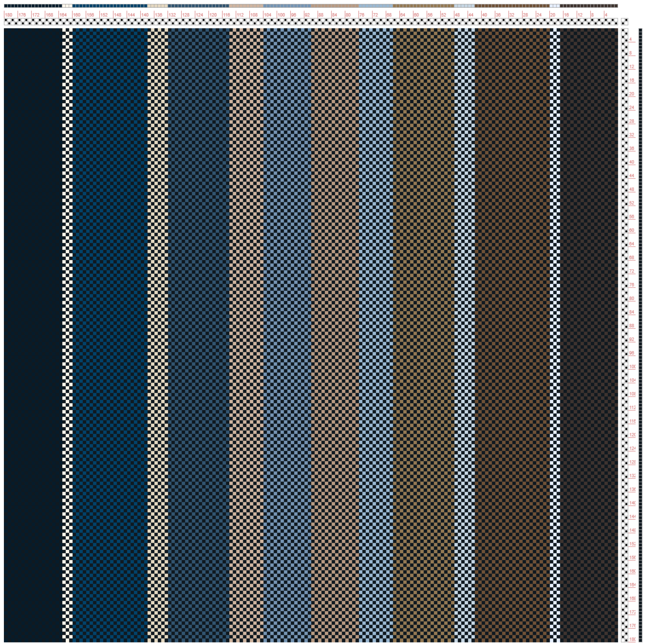646x644 pixels.
Task: Click the cream warp color segment near 136
Action: point(157,6)
